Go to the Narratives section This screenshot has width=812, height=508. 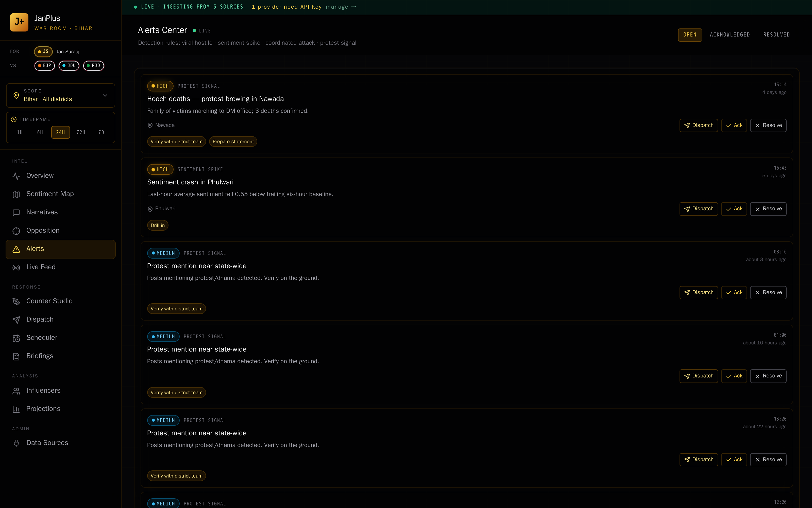click(61, 213)
